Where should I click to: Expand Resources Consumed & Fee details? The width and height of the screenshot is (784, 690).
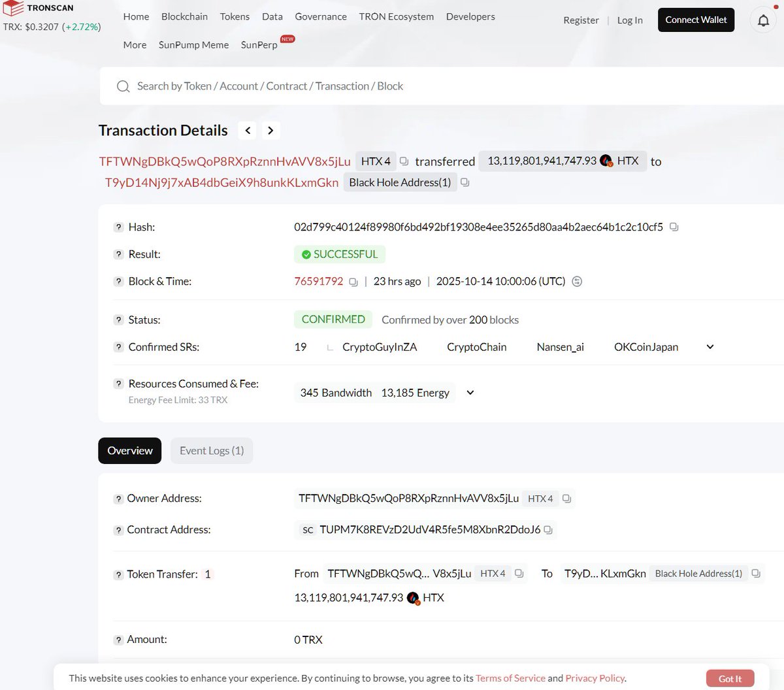(x=470, y=393)
